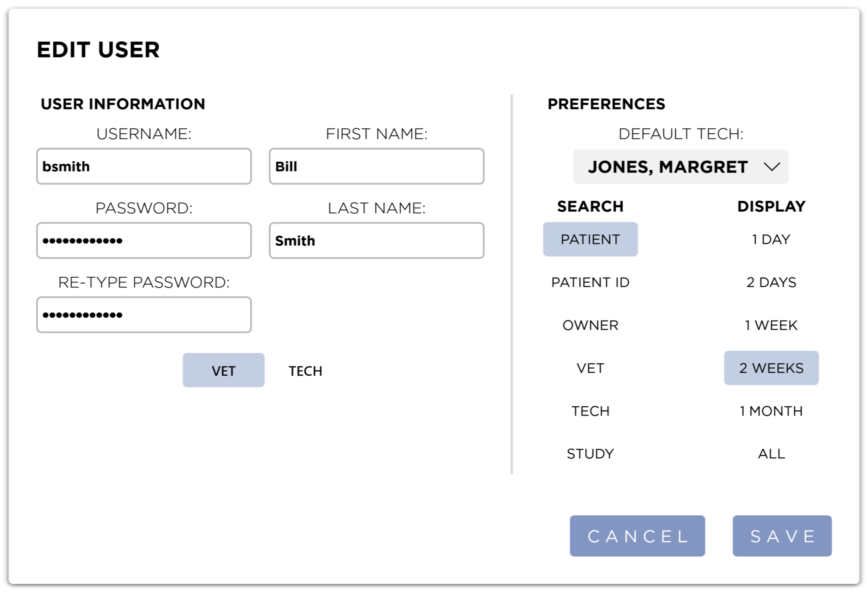Select ALL display range

771,454
